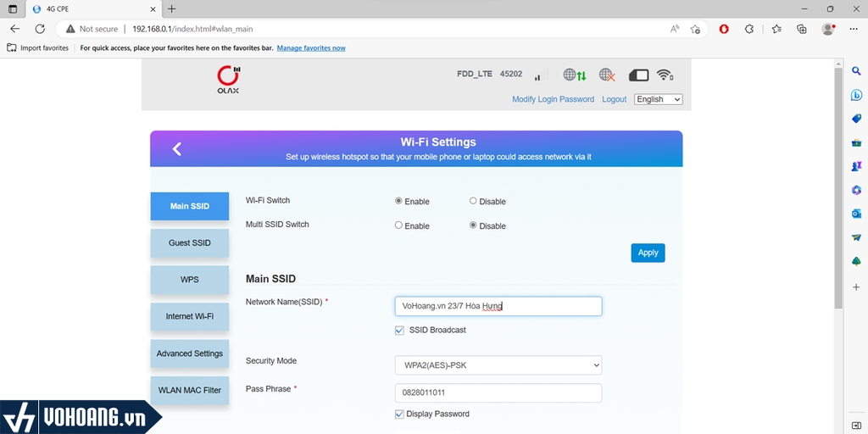Click the Wi-Fi connected clients icon
The image size is (868, 434).
(665, 75)
